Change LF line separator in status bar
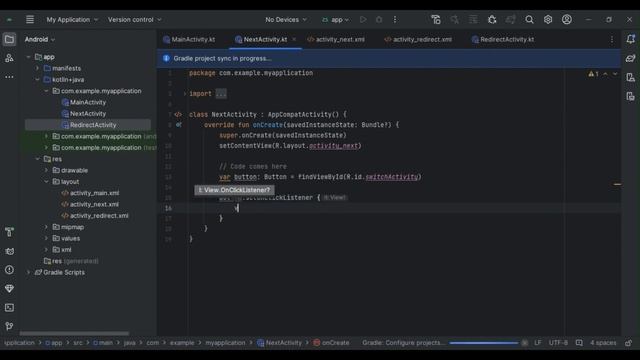 pos(538,343)
